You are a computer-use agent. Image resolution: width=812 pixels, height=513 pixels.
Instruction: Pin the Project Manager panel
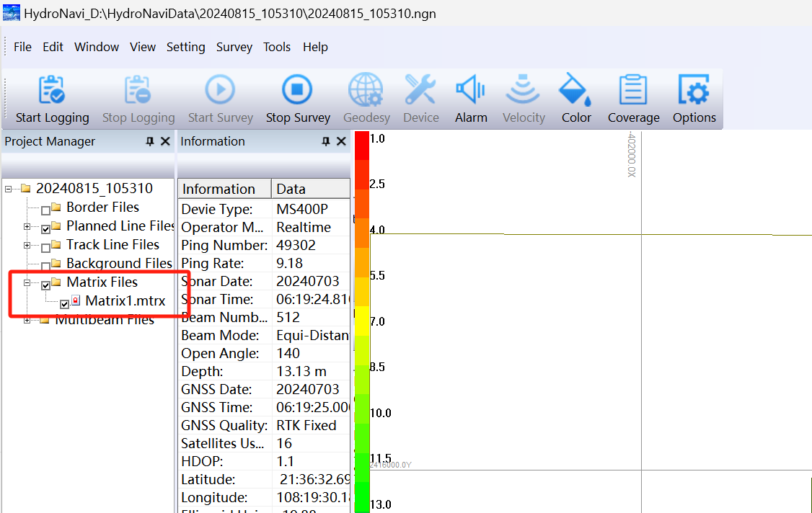(x=150, y=142)
